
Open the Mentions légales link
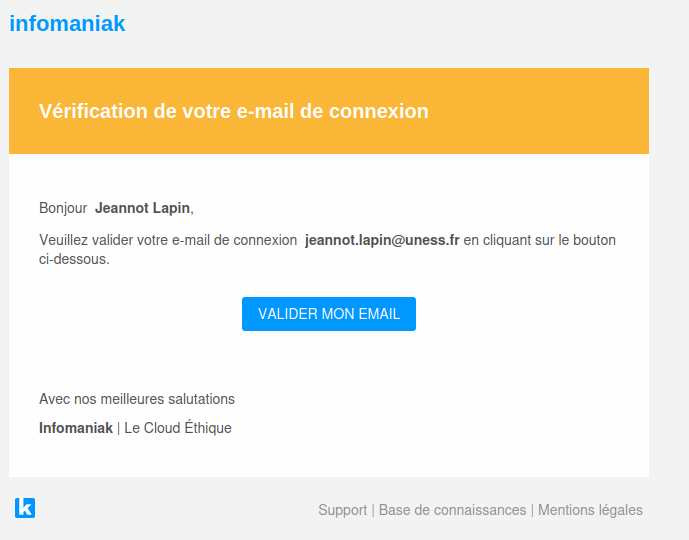click(x=590, y=510)
